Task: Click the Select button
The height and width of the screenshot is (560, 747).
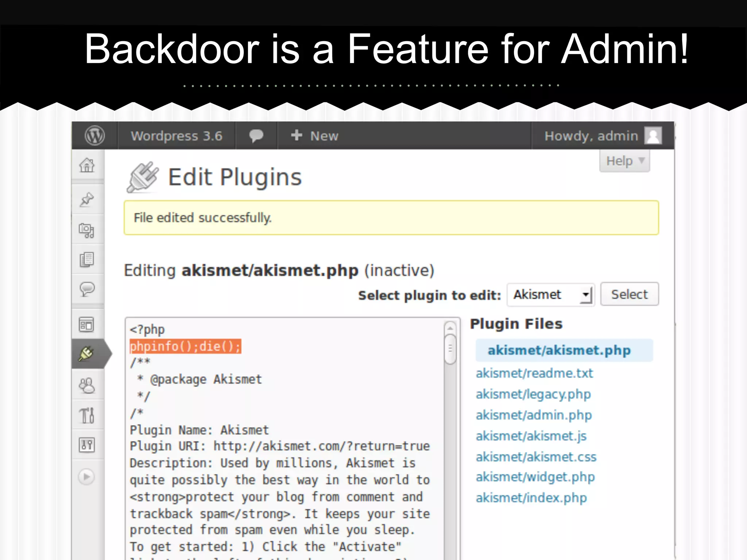Action: point(630,294)
